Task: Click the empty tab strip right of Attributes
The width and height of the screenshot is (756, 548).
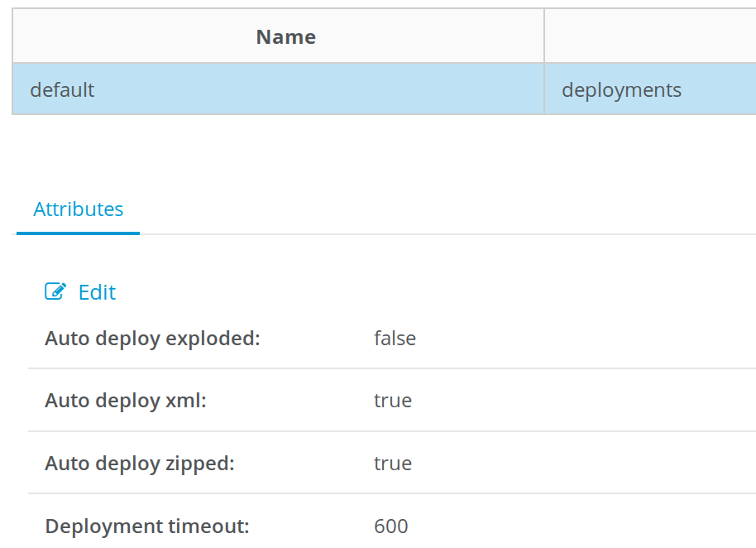Action: (447, 211)
